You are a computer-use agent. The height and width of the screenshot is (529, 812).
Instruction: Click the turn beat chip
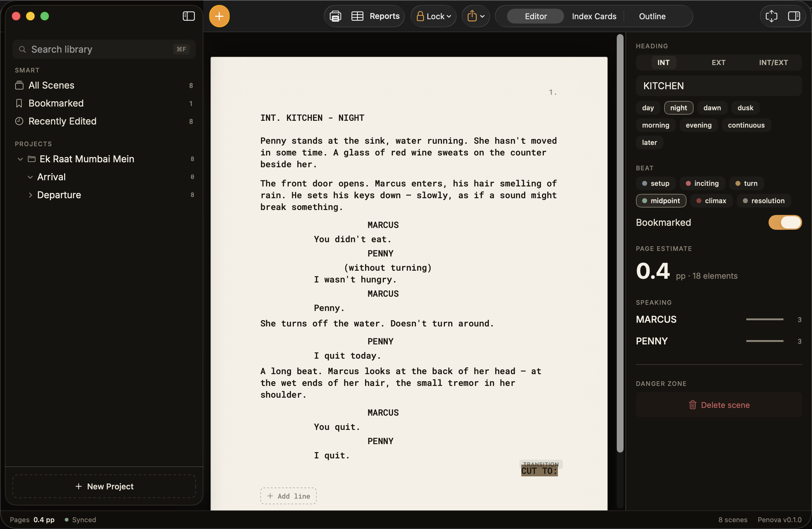tap(746, 183)
